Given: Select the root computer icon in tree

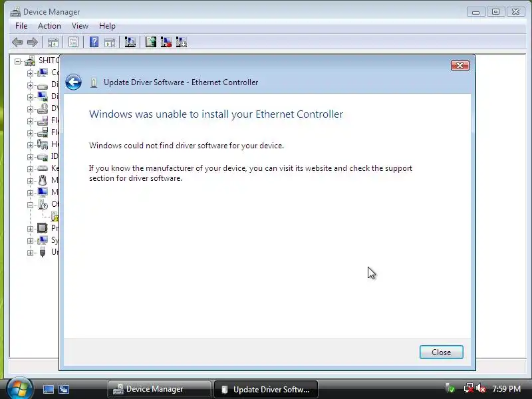Looking at the screenshot, I should click(30, 61).
